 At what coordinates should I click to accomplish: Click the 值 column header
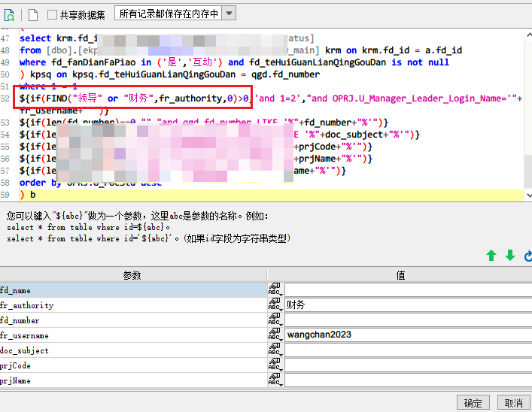pyautogui.click(x=400, y=274)
